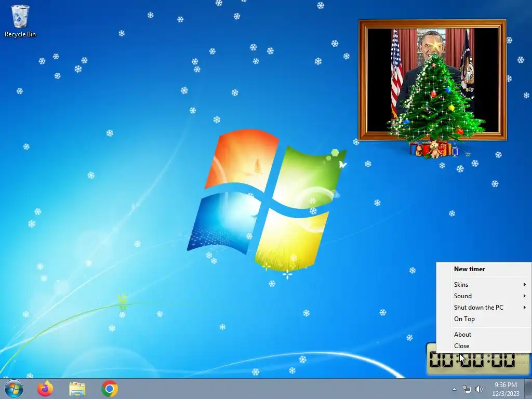Show hidden system tray icons
The height and width of the screenshot is (399, 532).
click(x=454, y=389)
